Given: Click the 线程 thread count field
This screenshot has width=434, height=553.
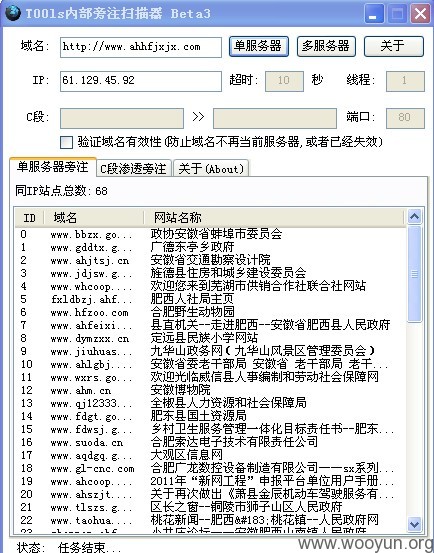Looking at the screenshot, I should (405, 81).
